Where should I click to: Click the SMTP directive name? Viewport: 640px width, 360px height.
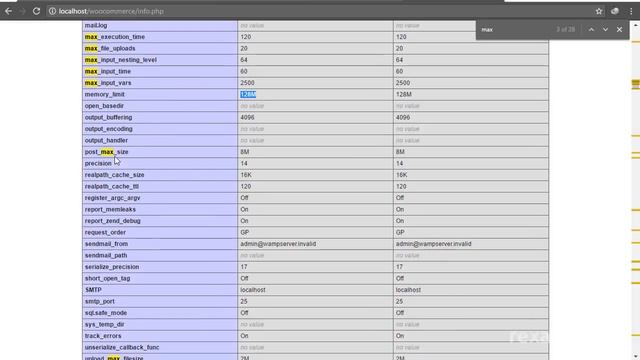[x=93, y=289]
